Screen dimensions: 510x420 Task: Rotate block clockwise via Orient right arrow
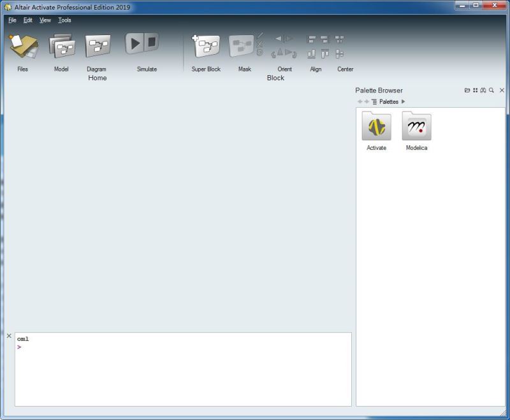(295, 54)
